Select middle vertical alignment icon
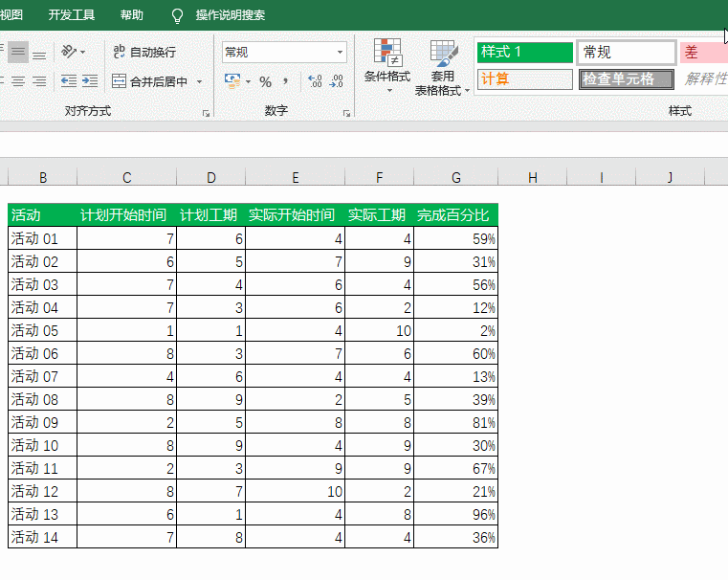Image resolution: width=728 pixels, height=580 pixels. (x=18, y=52)
